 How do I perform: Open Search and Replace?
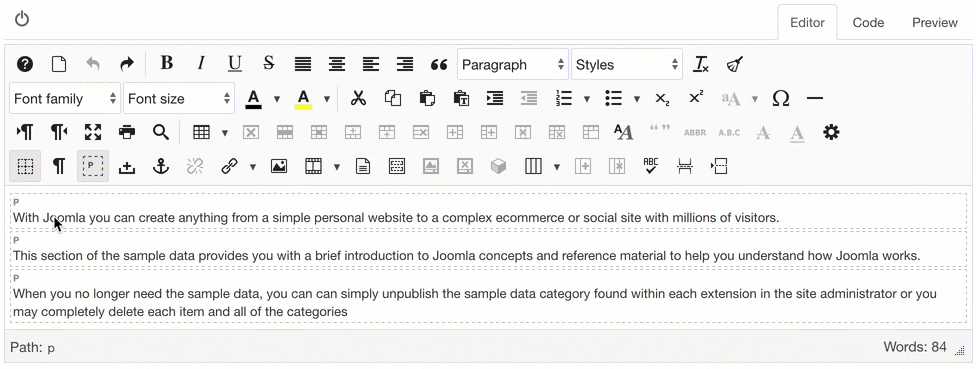[x=161, y=132]
